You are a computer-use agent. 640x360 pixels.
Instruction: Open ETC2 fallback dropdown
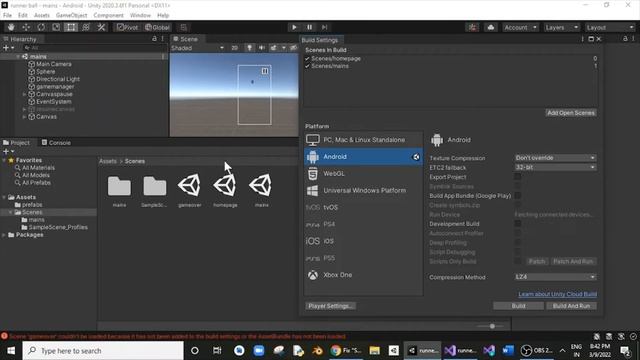[555, 167]
